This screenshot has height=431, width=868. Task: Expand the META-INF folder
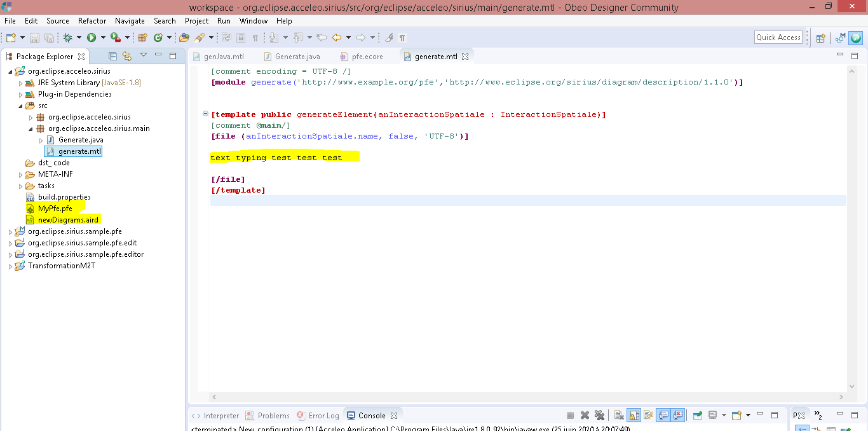pyautogui.click(x=20, y=174)
